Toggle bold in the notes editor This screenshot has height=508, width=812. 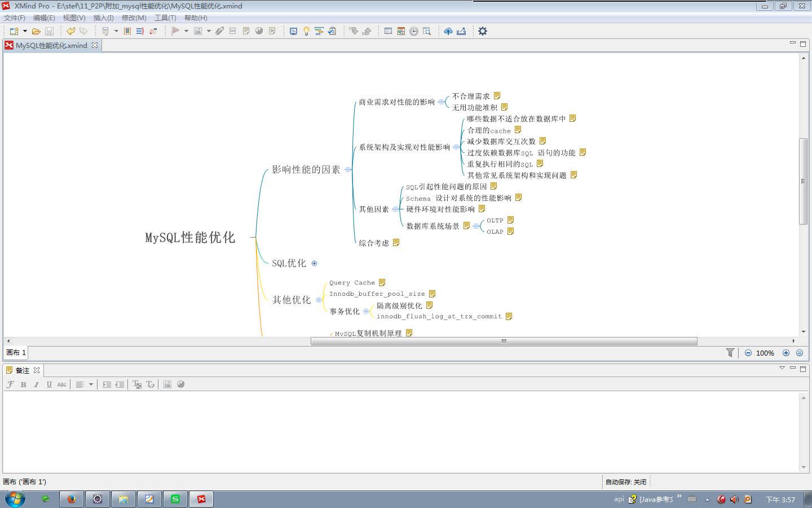point(23,384)
